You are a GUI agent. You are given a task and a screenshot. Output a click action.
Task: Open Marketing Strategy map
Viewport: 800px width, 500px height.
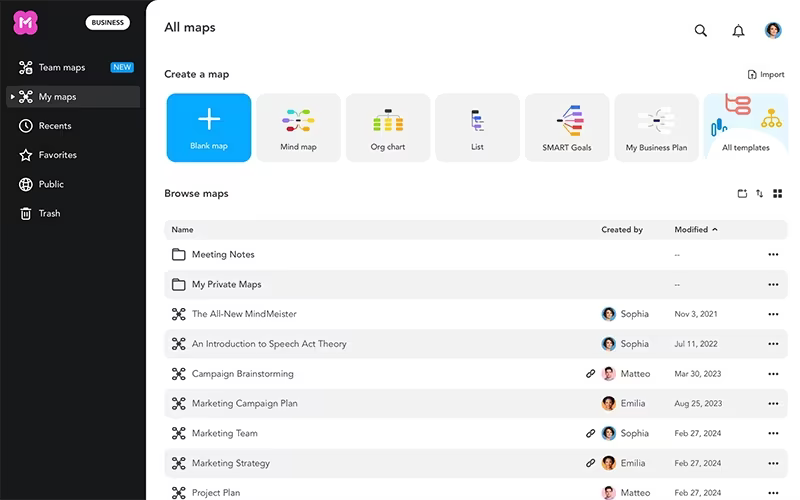[231, 463]
